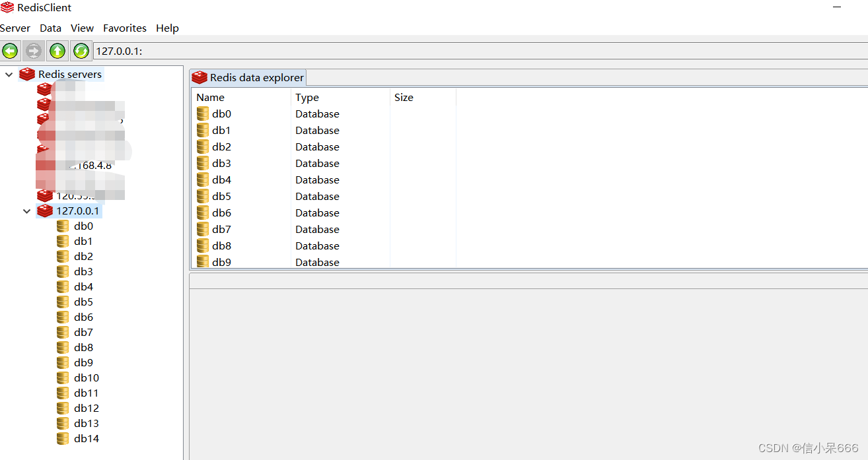Image resolution: width=868 pixels, height=460 pixels.
Task: Select db6 icon in the server tree
Action: (63, 317)
